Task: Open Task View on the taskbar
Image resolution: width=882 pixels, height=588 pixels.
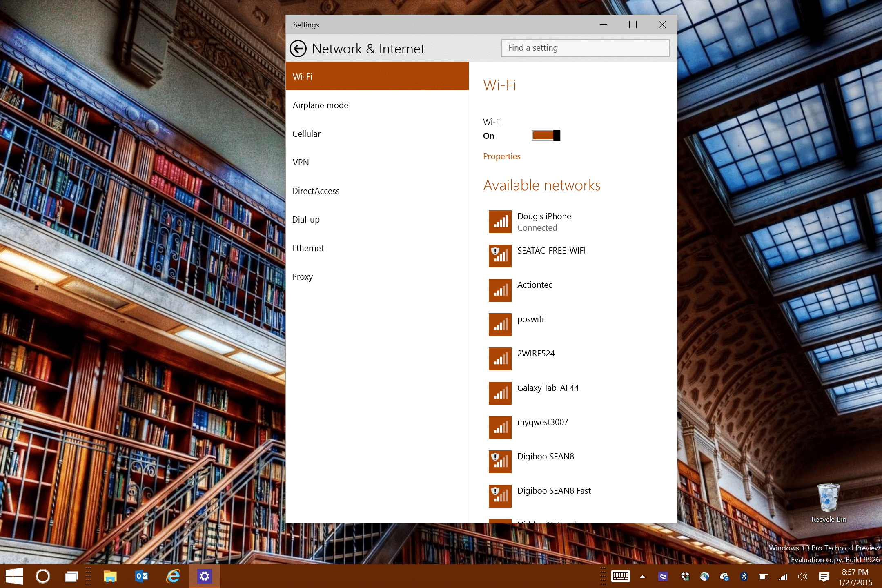Action: (x=71, y=576)
